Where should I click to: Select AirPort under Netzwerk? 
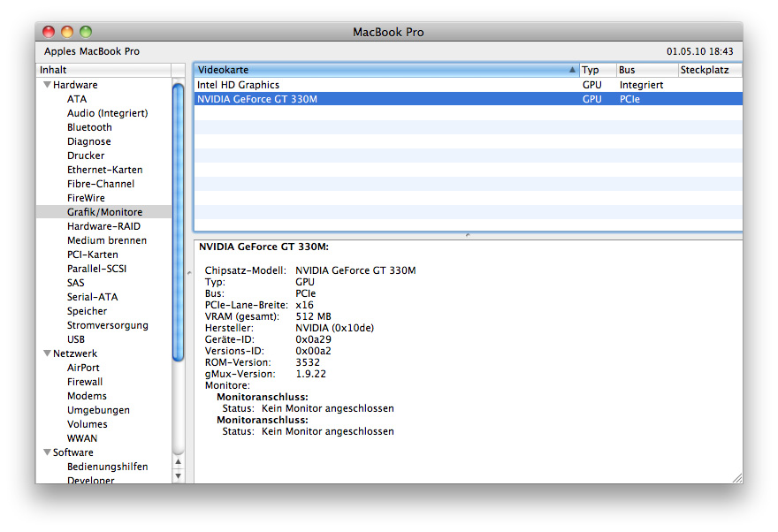[x=83, y=368]
